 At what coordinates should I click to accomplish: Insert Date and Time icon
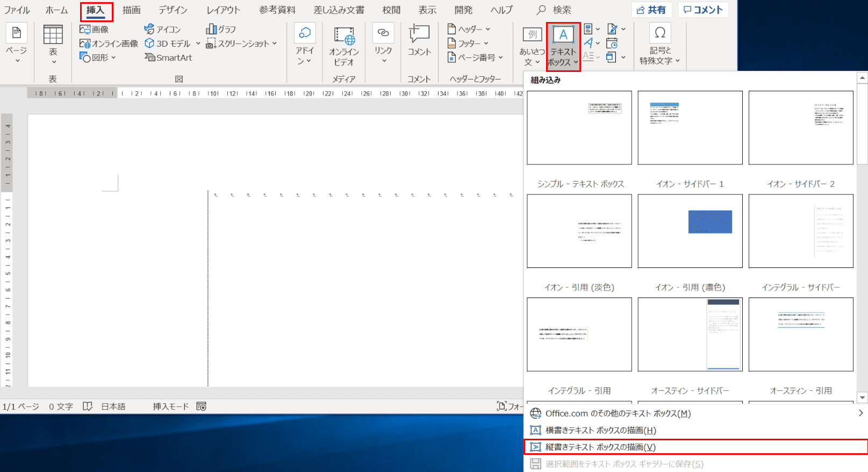click(x=612, y=43)
